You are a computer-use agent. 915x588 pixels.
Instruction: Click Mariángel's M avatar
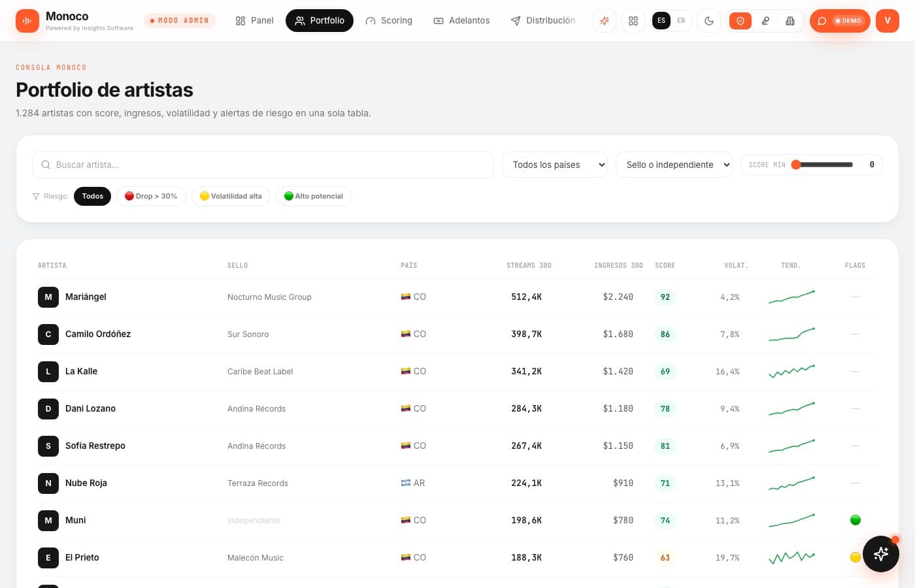(48, 297)
